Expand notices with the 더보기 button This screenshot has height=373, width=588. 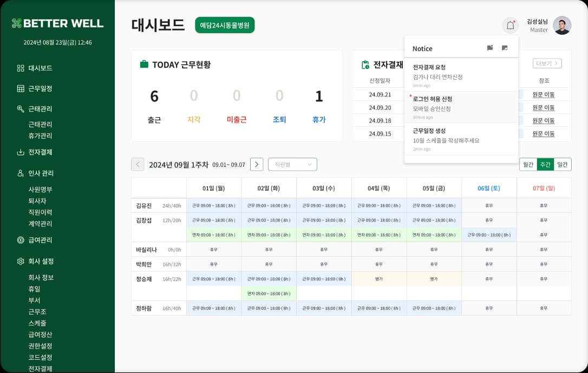[547, 63]
